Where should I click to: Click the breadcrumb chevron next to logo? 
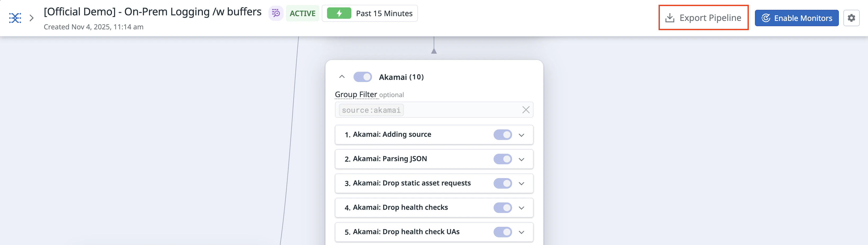[32, 18]
